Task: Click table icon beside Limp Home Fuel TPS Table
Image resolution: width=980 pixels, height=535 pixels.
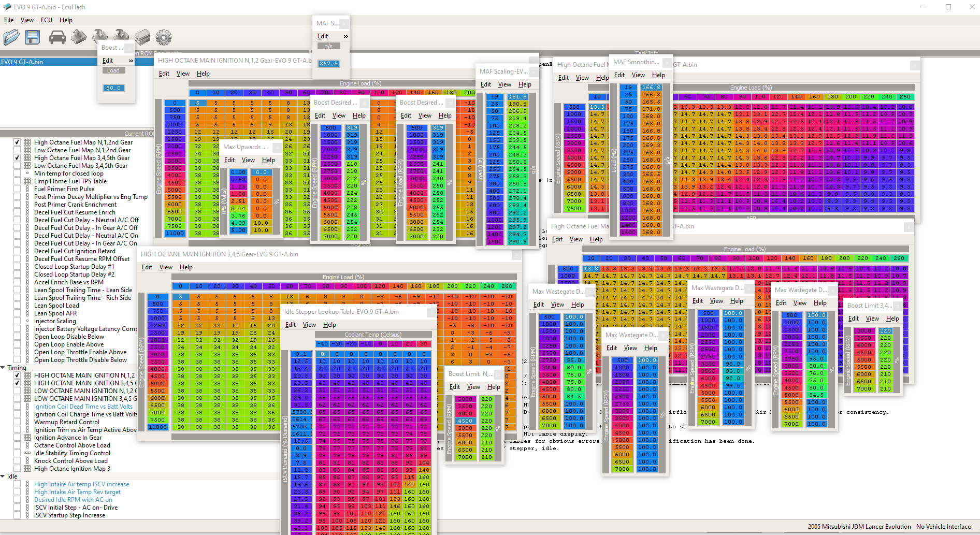Action: tap(27, 181)
